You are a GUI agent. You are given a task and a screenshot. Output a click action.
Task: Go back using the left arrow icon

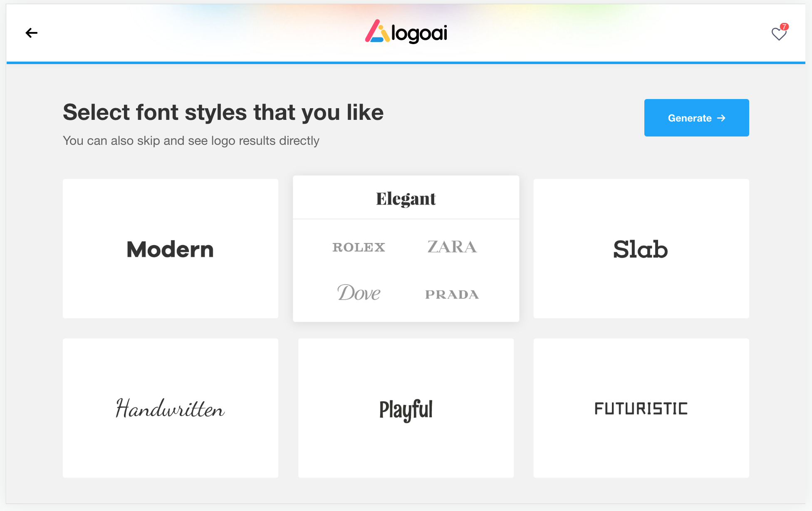tap(32, 33)
